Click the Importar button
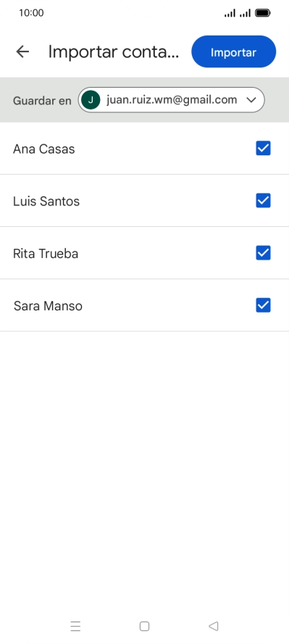The width and height of the screenshot is (289, 644). click(x=234, y=51)
